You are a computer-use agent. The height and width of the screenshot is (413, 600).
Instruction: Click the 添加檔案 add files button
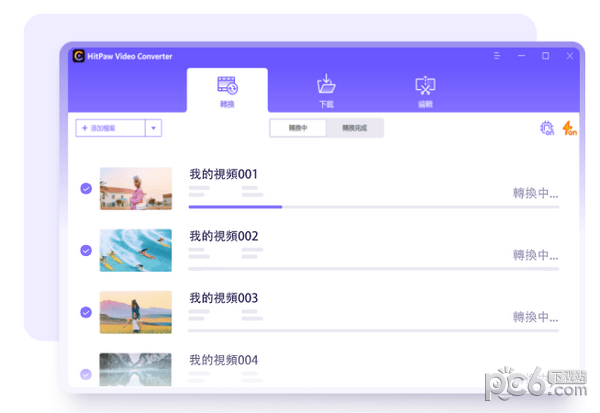[110, 128]
